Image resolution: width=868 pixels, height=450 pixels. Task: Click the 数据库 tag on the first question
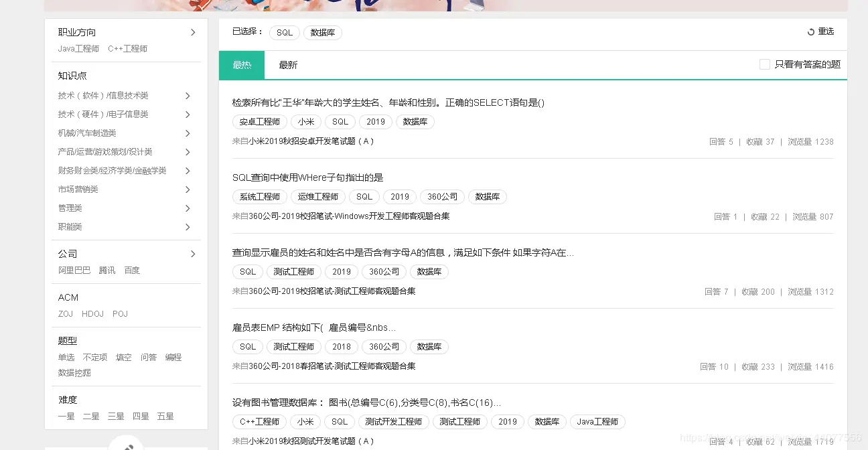tap(415, 122)
